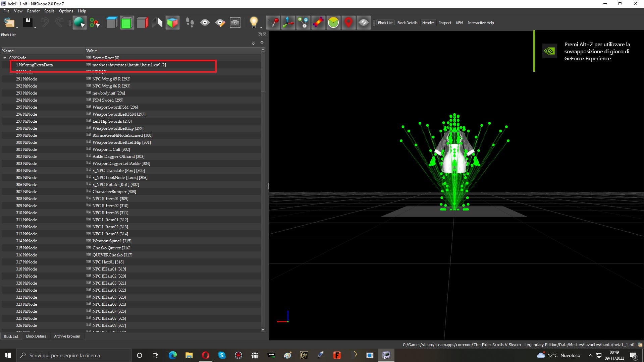Click the Interactive Help toolbar button
Screen dimensions: 644x362
481,23
